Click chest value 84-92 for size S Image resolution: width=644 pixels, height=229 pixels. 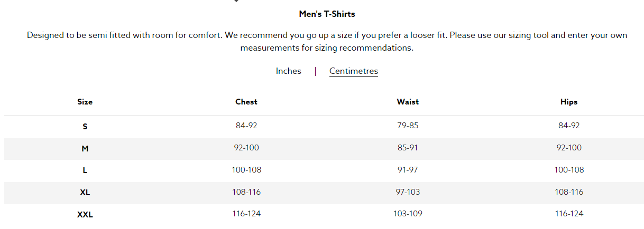click(246, 126)
